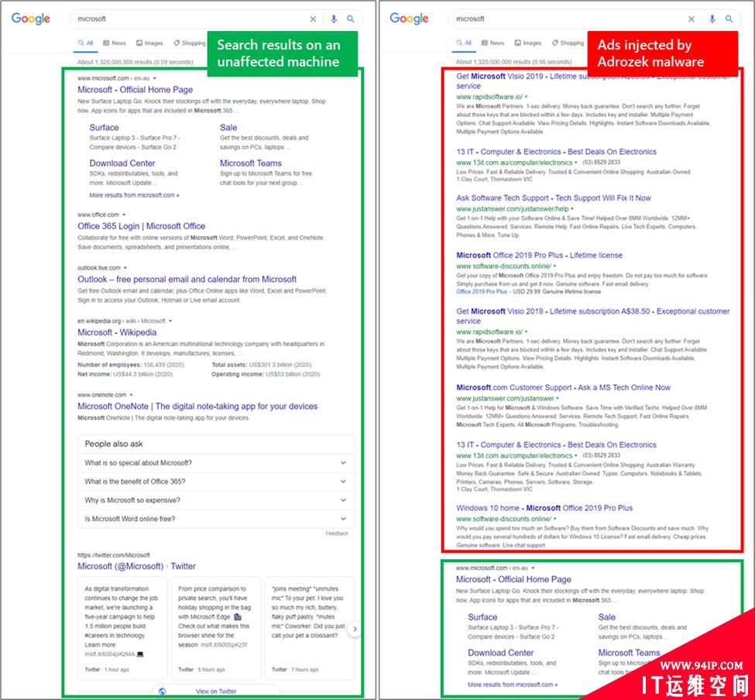This screenshot has width=755, height=700.
Task: Open 'Windows 10 home - Microsoft Office 2019' ad
Action: [544, 508]
